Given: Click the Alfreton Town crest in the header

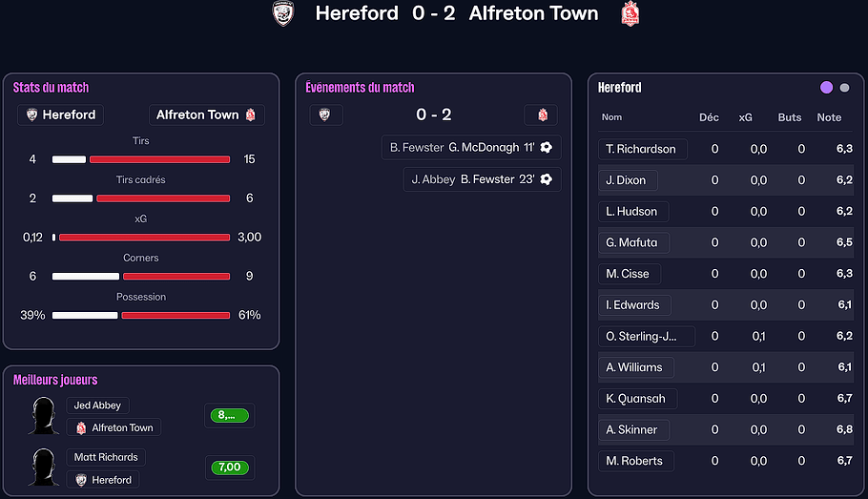Looking at the screenshot, I should [630, 13].
